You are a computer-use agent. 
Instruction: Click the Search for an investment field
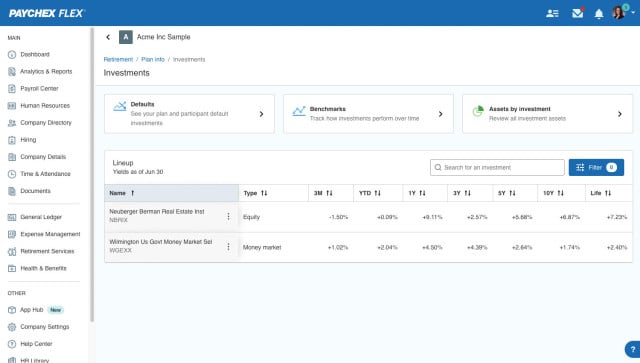click(x=497, y=167)
